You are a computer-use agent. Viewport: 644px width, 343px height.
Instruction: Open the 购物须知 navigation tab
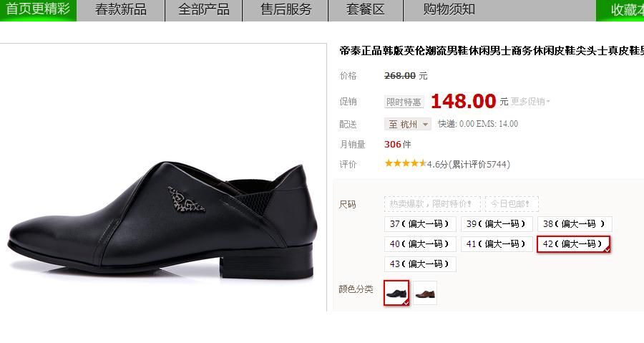[x=449, y=10]
